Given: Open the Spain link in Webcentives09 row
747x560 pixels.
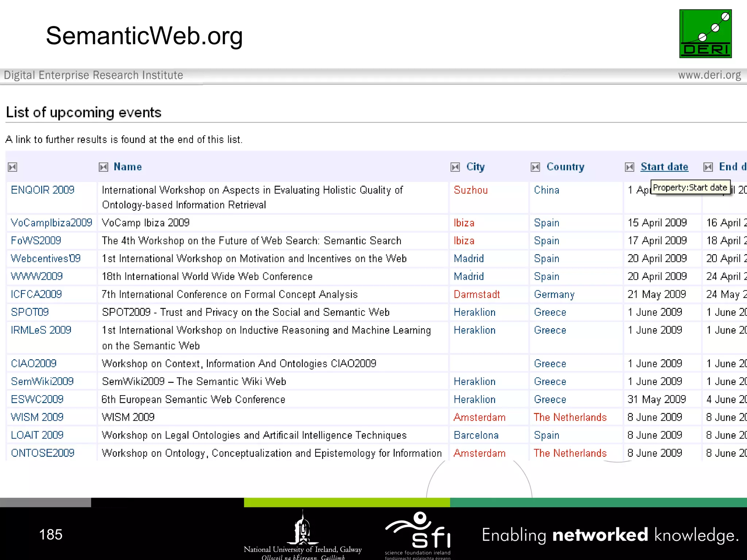Looking at the screenshot, I should pyautogui.click(x=546, y=258).
